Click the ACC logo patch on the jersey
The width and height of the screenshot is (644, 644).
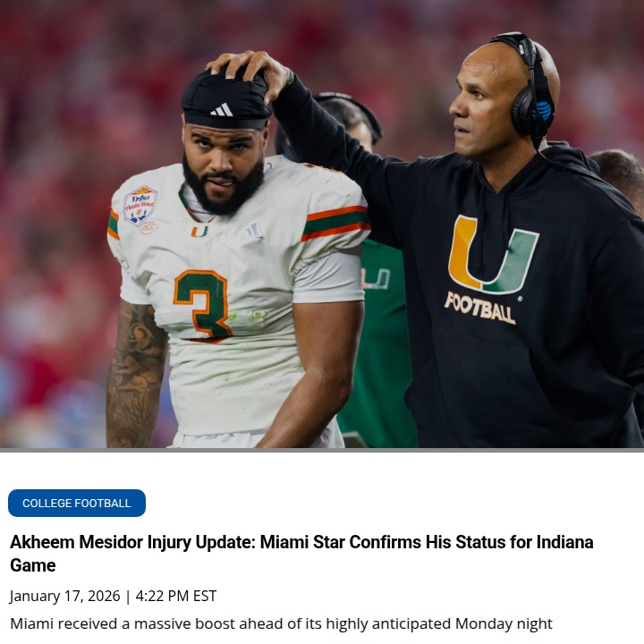[x=148, y=227]
